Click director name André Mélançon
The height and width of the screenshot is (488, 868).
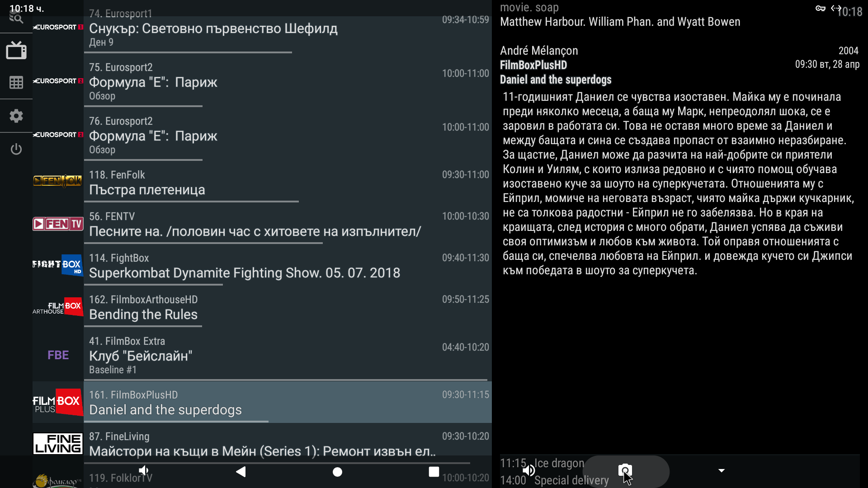click(539, 51)
